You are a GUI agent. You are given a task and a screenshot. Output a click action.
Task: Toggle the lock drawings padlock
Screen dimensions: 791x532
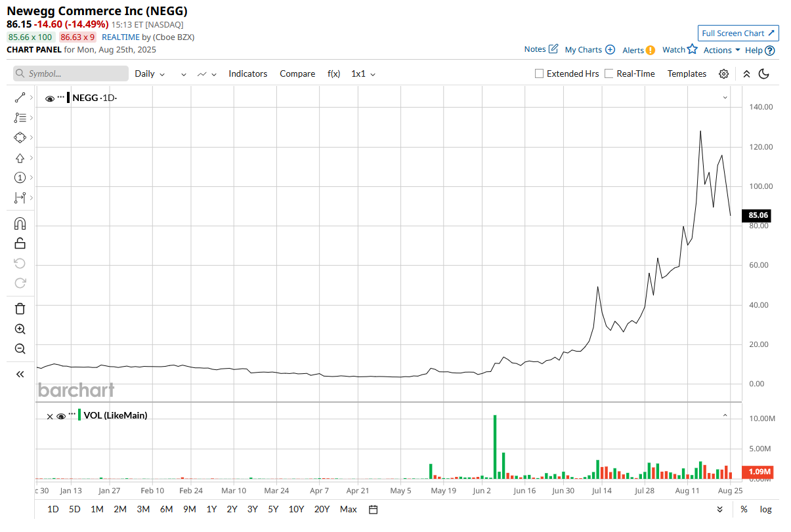pyautogui.click(x=20, y=243)
